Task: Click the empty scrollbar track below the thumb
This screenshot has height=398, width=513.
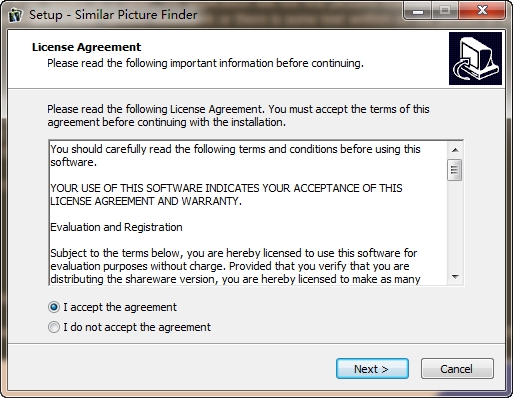Action: point(455,225)
